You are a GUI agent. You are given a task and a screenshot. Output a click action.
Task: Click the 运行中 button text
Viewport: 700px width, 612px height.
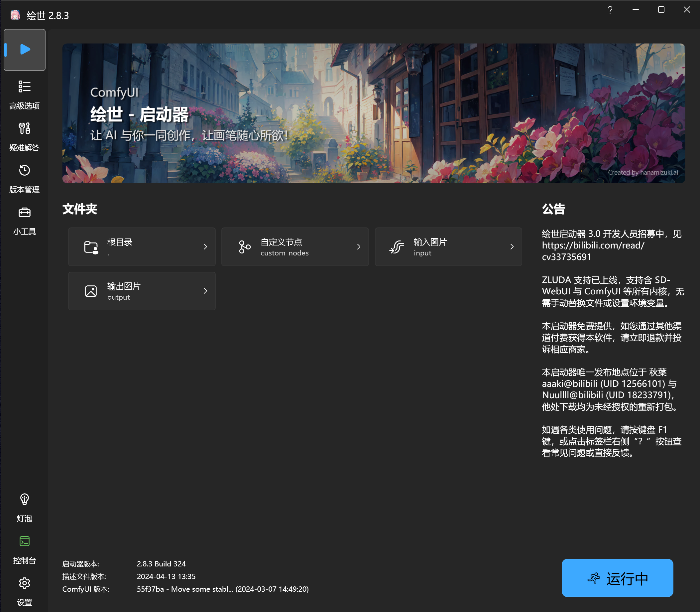coord(627,579)
